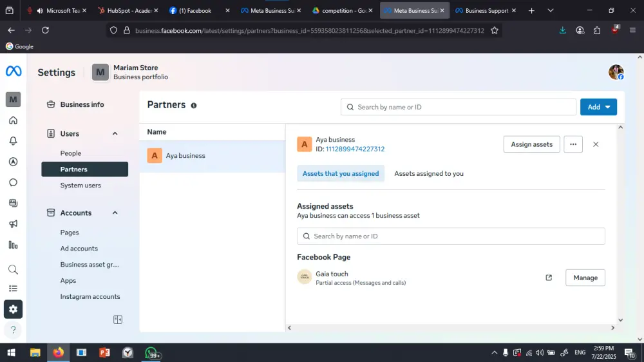Bookmark this page with star icon
The height and width of the screenshot is (362, 644).
495,30
